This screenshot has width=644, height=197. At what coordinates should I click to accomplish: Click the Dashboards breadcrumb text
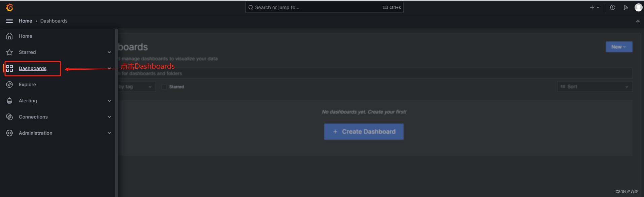click(54, 21)
